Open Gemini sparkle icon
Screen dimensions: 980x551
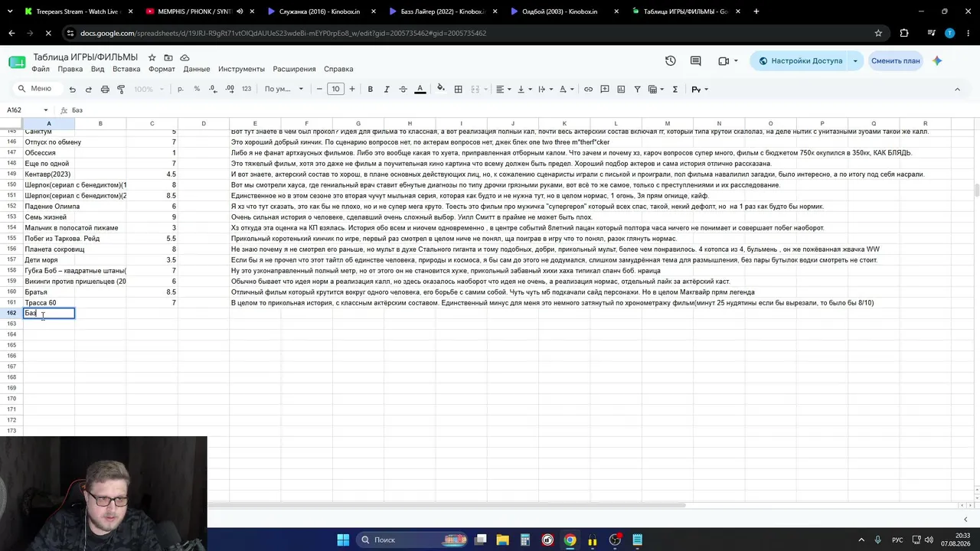point(937,60)
